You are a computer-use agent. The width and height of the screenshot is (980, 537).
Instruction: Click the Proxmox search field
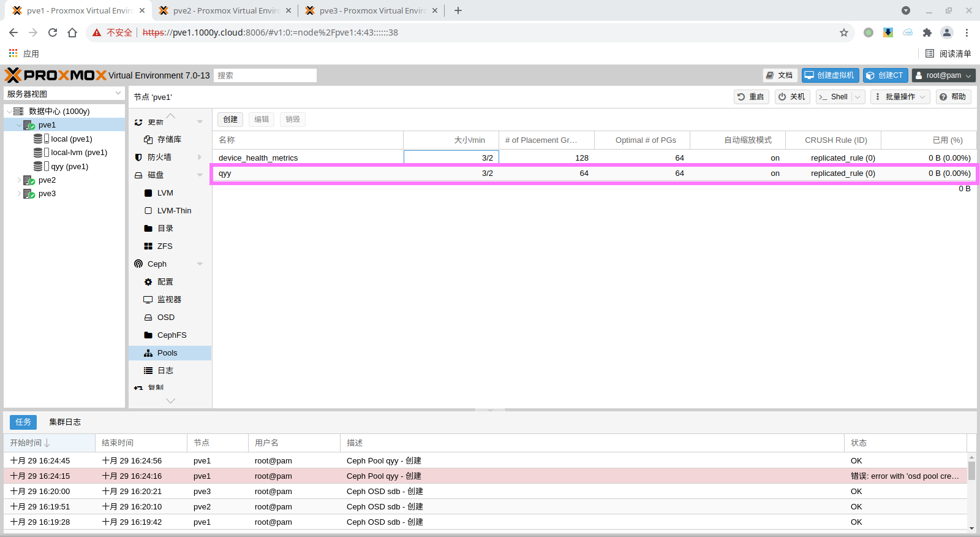[265, 75]
